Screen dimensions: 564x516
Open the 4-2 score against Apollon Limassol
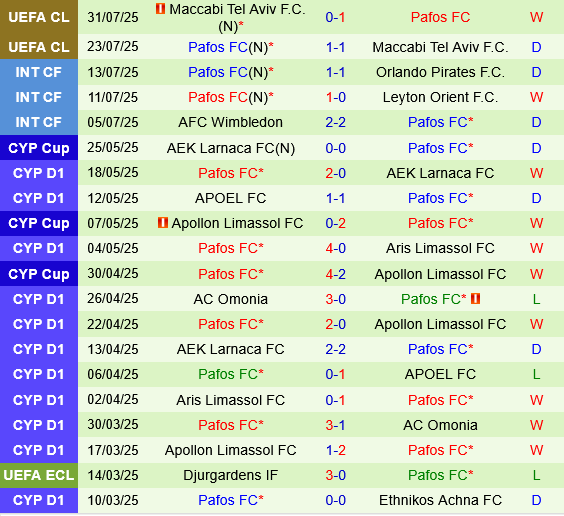[335, 274]
